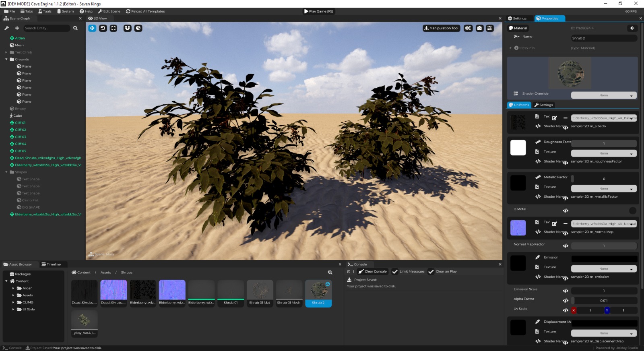Toggle Limit Messages checkbox in Console
This screenshot has height=351, width=644.
click(395, 272)
